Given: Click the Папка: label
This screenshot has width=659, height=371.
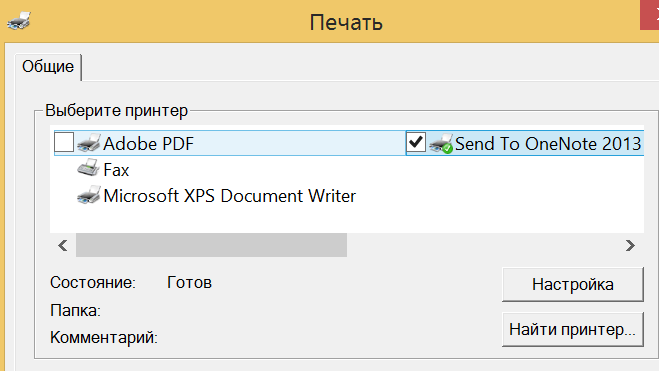Looking at the screenshot, I should pos(75,311).
